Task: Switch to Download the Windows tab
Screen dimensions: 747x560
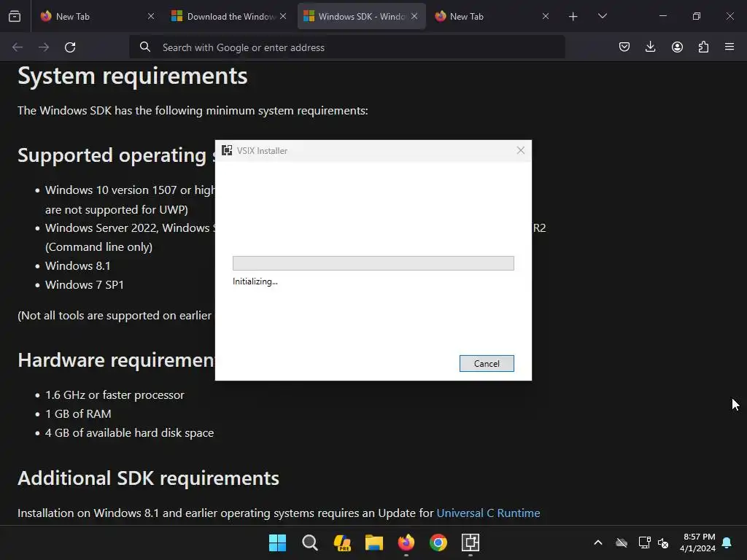Action: click(228, 16)
